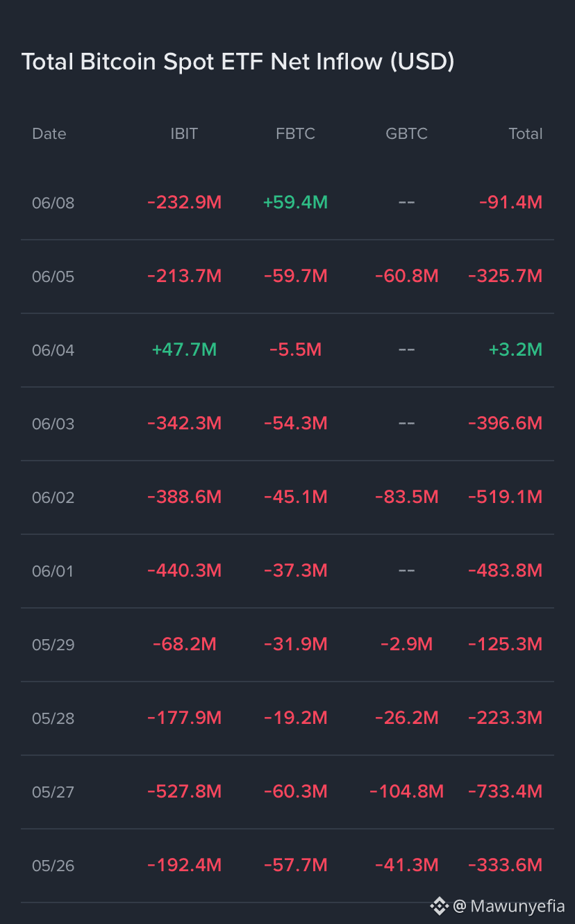Click the 06/08 date row
This screenshot has height=924, width=575.
(287, 203)
